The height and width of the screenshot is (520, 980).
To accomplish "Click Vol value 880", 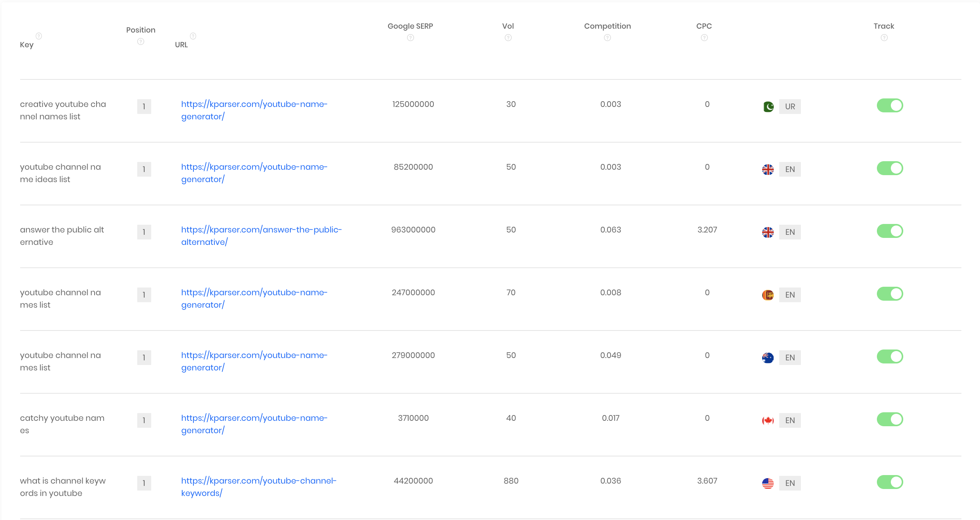I will [511, 481].
